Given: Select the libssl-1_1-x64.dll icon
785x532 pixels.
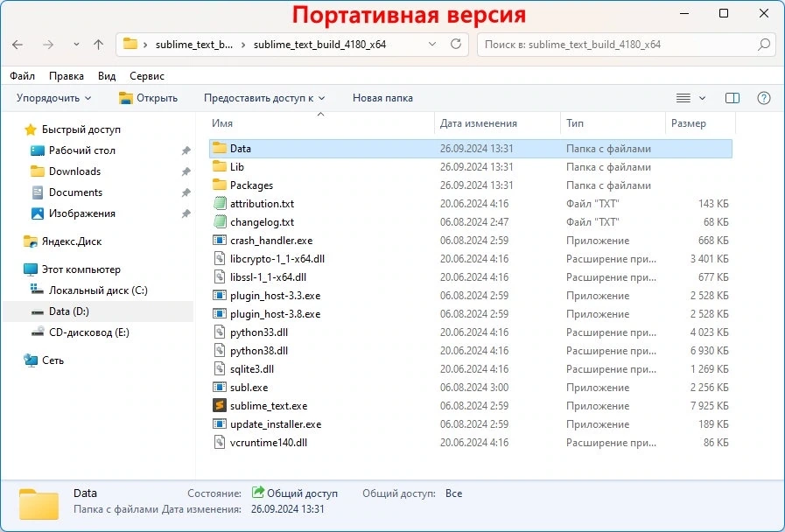Looking at the screenshot, I should point(220,277).
